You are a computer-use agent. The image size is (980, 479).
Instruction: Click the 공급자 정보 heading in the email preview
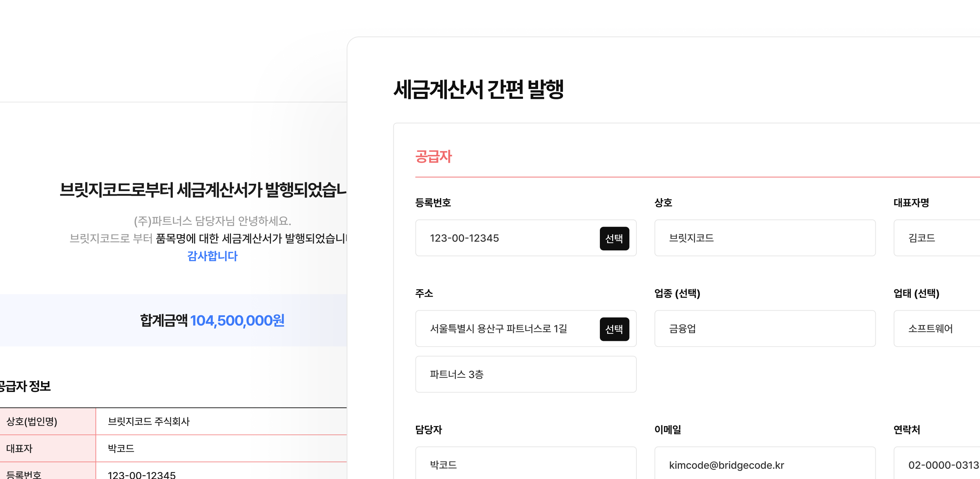click(x=25, y=386)
